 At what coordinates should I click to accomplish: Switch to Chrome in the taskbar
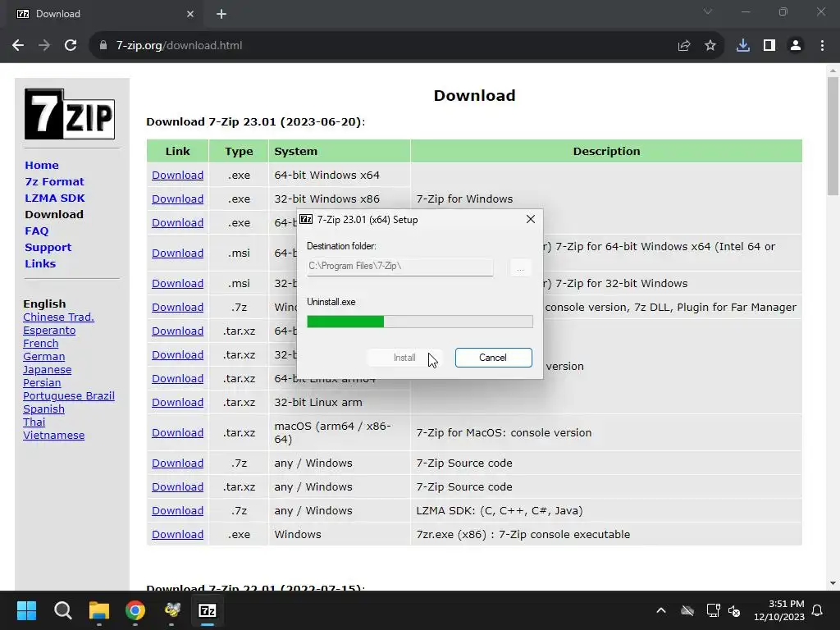click(135, 610)
